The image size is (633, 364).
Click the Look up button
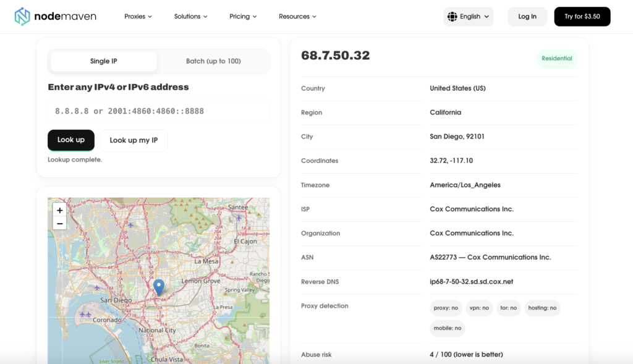pos(71,140)
